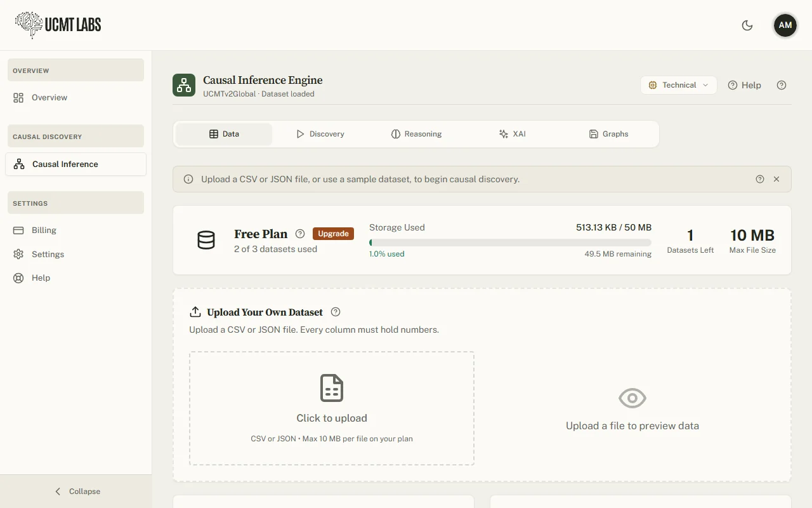Open Overview in the sidebar

click(75, 98)
